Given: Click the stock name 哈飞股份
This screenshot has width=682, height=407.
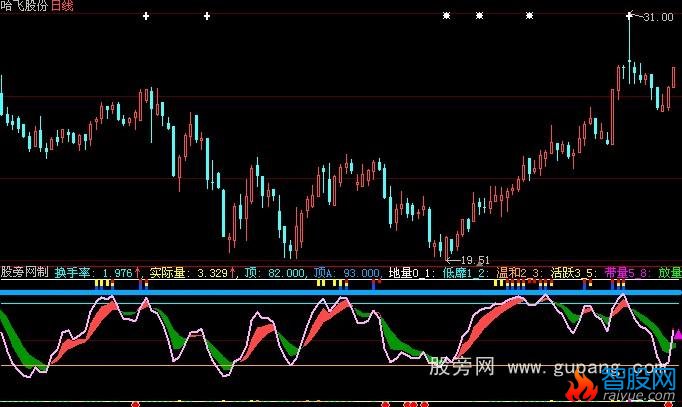Looking at the screenshot, I should (24, 5).
